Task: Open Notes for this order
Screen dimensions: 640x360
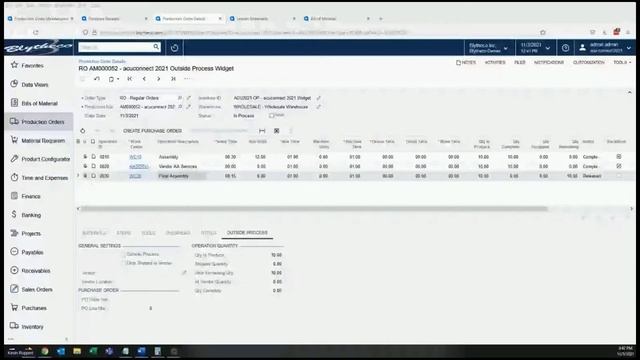Action: [466, 62]
